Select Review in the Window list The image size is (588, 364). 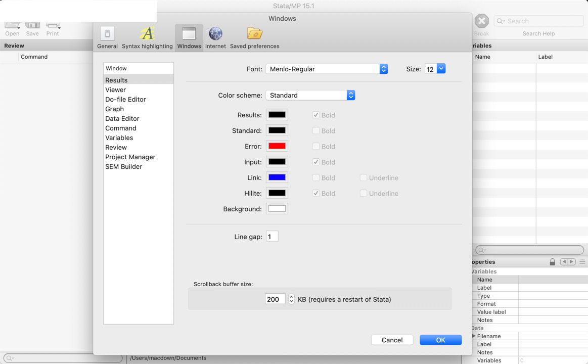tap(139, 147)
